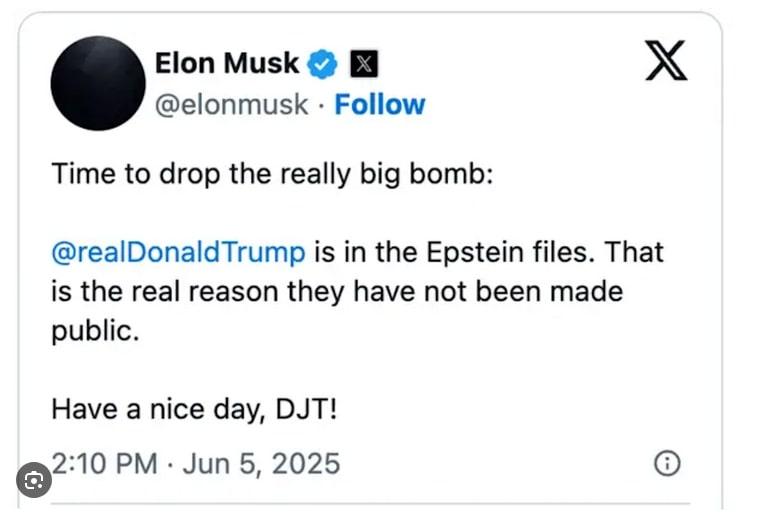Click the phrase "is in the Epstein files"
The width and height of the screenshot is (767, 513).
(452, 251)
